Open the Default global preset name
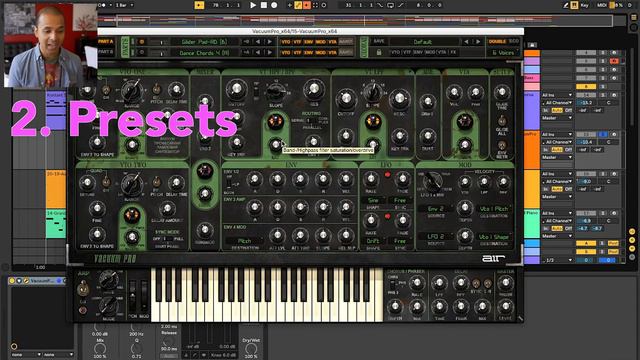 click(x=422, y=42)
